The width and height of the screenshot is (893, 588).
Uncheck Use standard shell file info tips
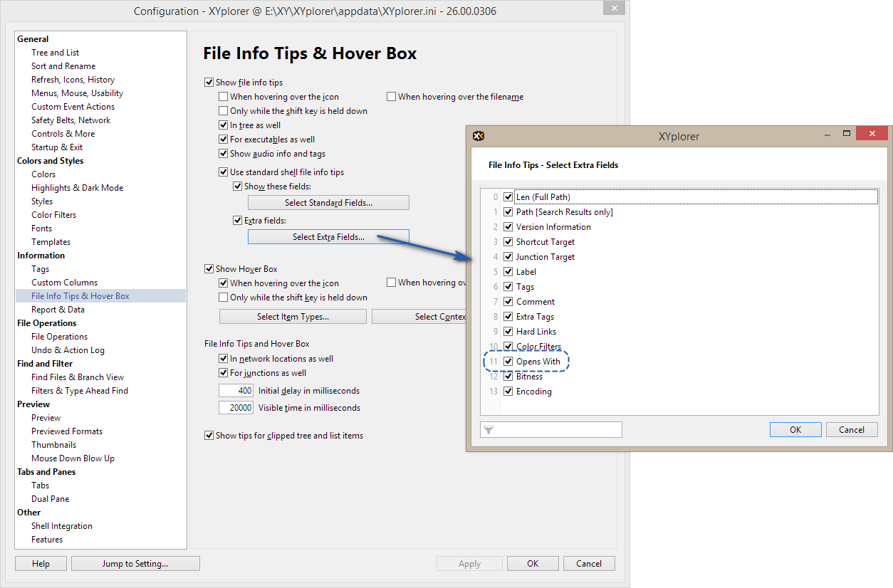coord(223,172)
